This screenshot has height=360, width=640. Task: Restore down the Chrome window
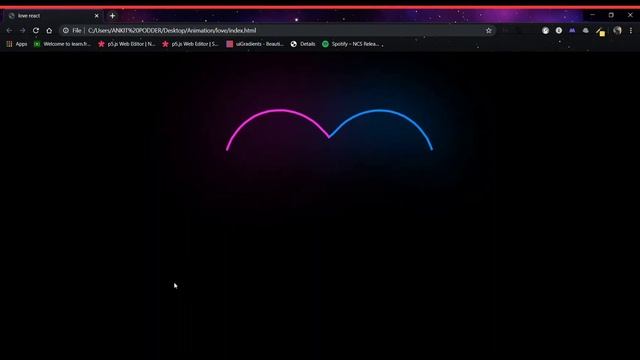(611, 15)
